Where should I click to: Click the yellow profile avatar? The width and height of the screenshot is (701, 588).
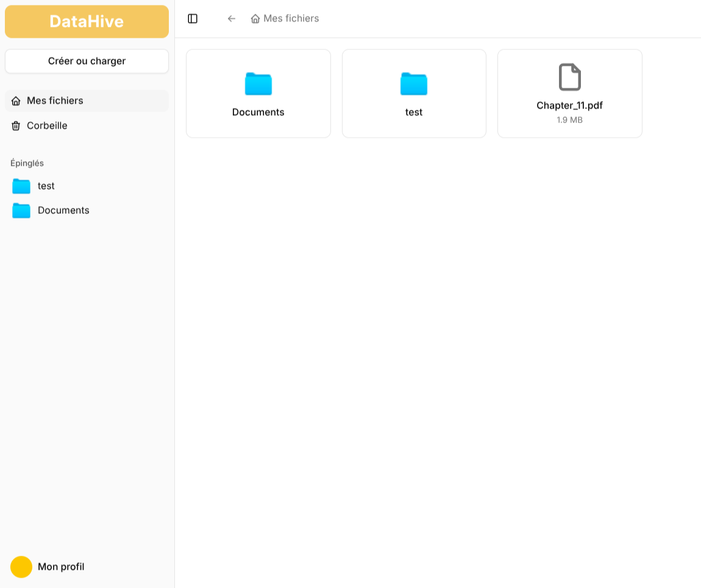(21, 567)
